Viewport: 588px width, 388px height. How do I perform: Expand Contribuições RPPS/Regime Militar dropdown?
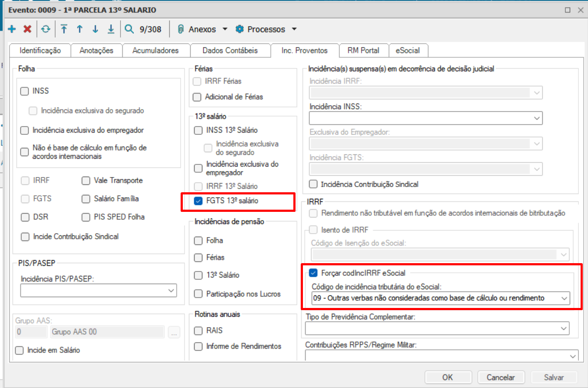point(573,356)
